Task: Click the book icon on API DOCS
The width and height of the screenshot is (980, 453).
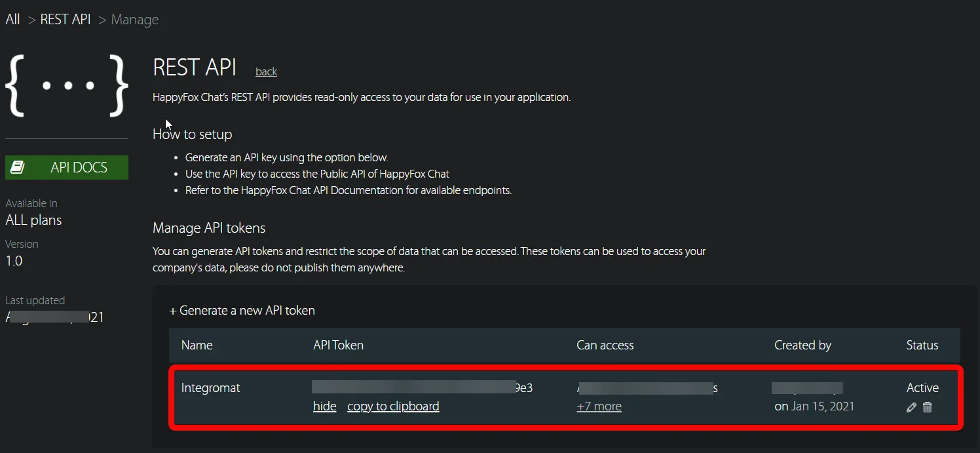Action: pyautogui.click(x=18, y=167)
